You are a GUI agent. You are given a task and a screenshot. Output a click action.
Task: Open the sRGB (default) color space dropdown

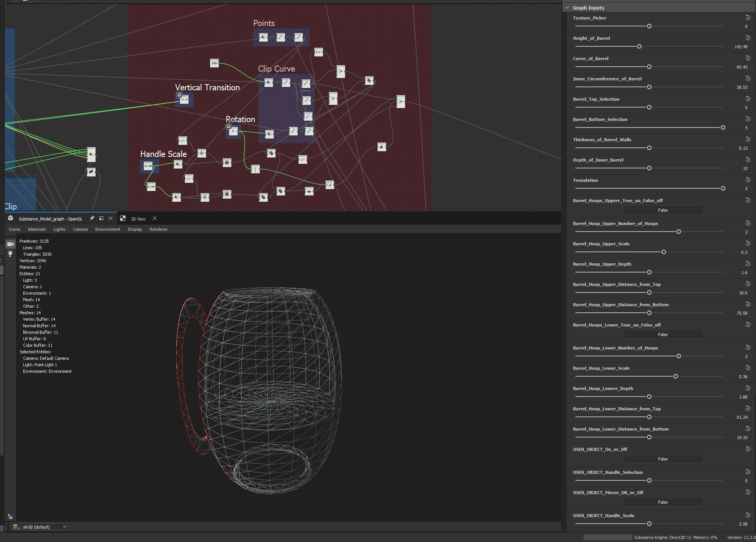pyautogui.click(x=45, y=527)
